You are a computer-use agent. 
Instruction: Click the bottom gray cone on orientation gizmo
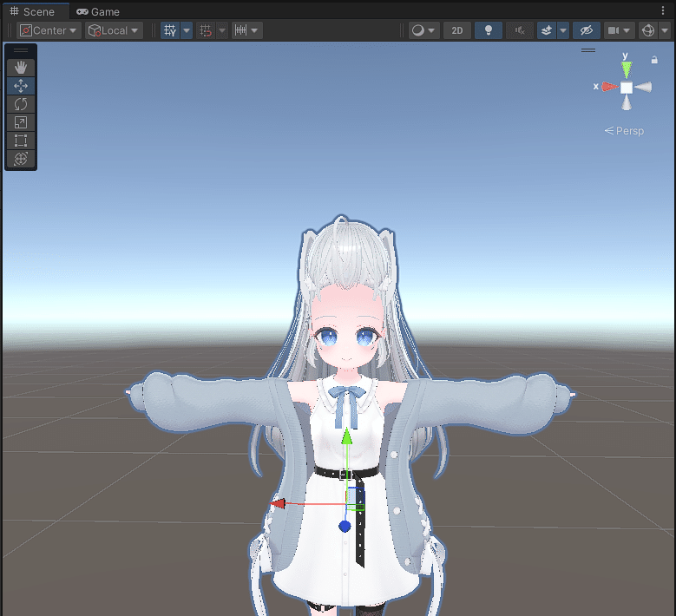coord(627,103)
